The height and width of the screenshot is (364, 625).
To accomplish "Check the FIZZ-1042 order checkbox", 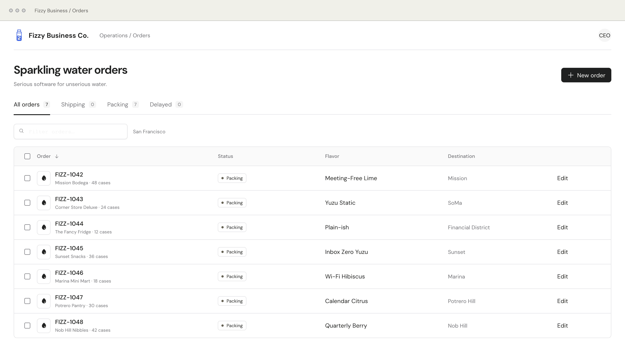I will [x=27, y=178].
